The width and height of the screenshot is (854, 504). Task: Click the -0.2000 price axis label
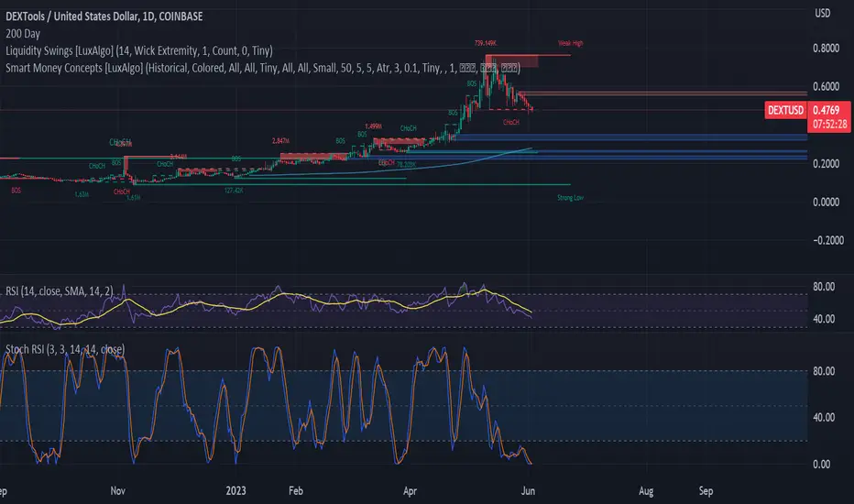pos(827,240)
